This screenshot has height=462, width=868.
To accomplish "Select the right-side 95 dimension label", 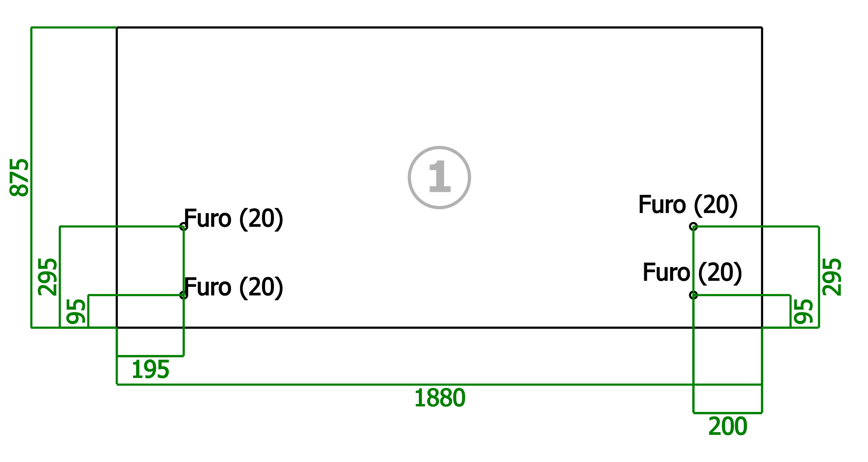I will click(x=804, y=312).
